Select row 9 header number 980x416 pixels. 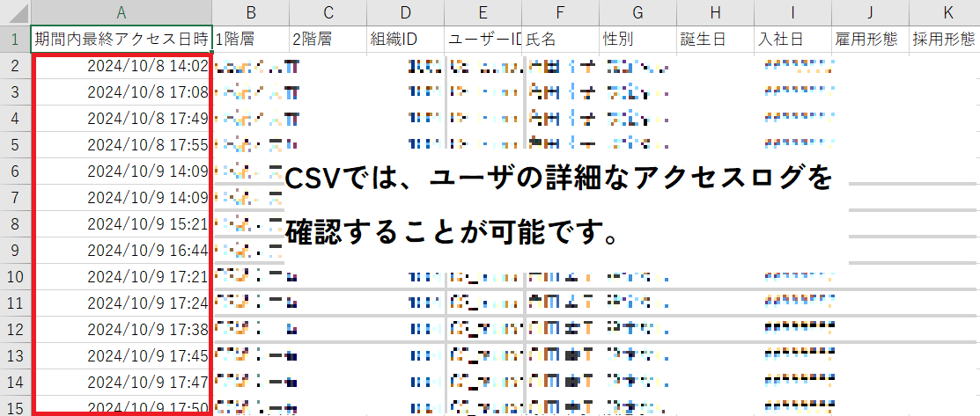(x=15, y=250)
